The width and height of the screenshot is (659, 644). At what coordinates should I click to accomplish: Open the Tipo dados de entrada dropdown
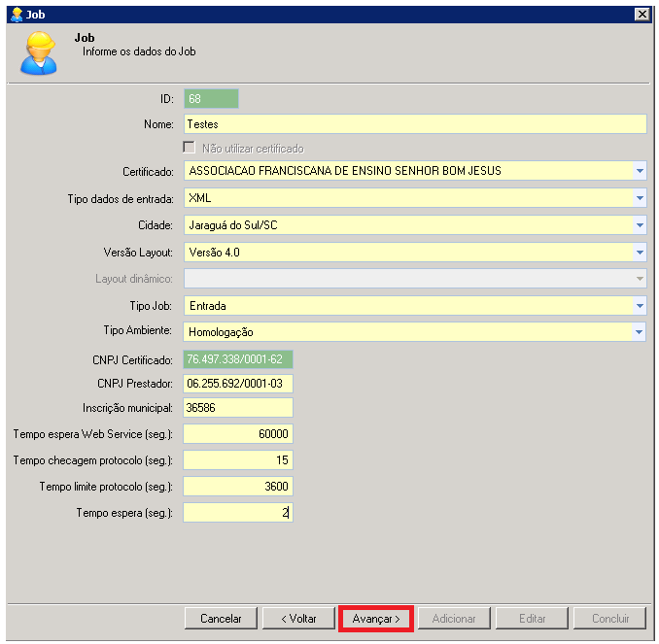click(x=639, y=198)
